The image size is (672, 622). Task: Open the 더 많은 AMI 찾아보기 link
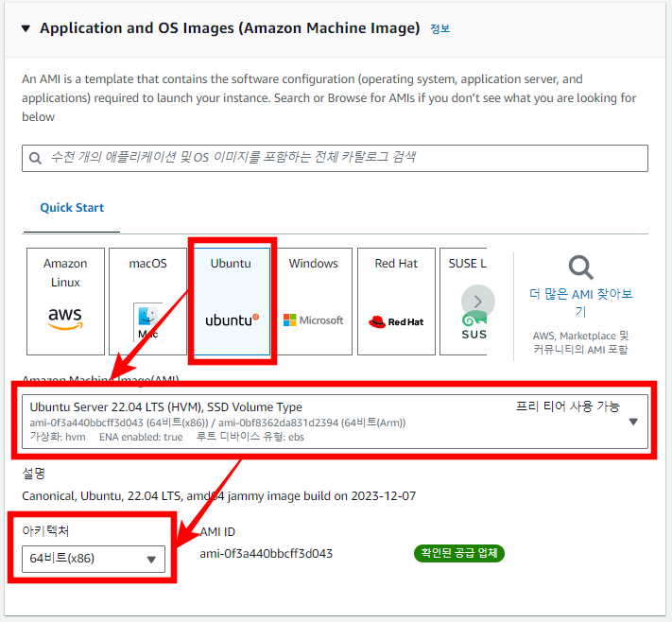[x=580, y=302]
